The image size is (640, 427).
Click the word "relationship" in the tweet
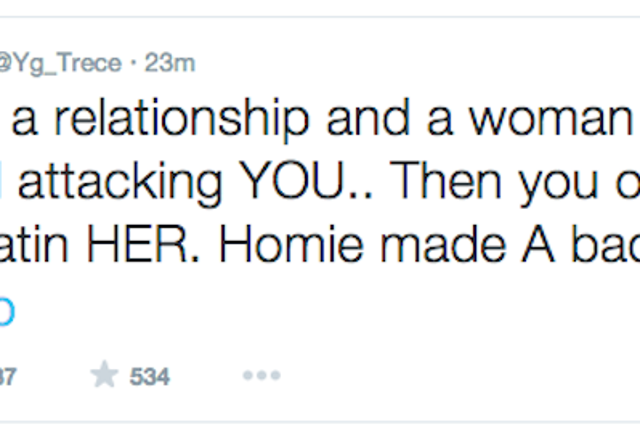(x=182, y=119)
